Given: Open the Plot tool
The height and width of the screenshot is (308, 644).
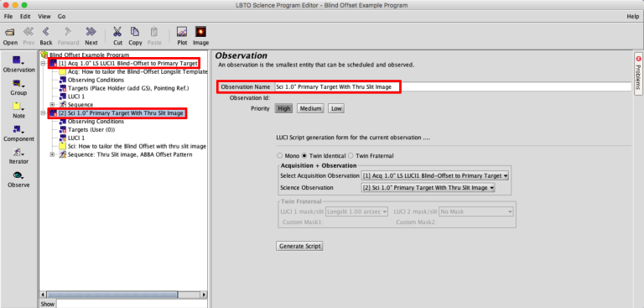Looking at the screenshot, I should [182, 32].
